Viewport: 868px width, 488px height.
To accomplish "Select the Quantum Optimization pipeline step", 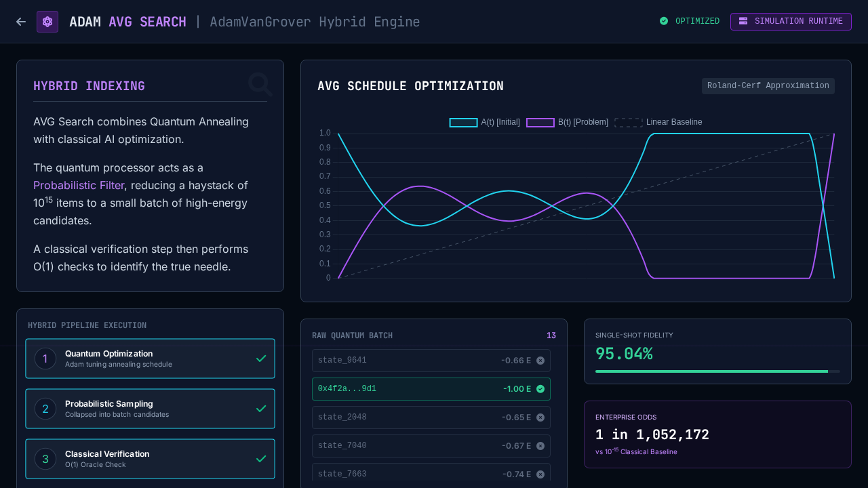I will [150, 359].
